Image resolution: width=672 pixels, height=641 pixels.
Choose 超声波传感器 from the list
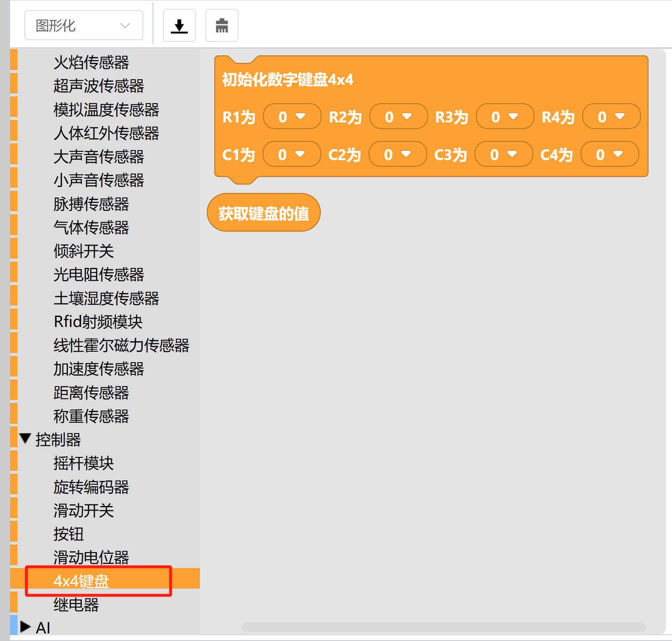click(99, 86)
